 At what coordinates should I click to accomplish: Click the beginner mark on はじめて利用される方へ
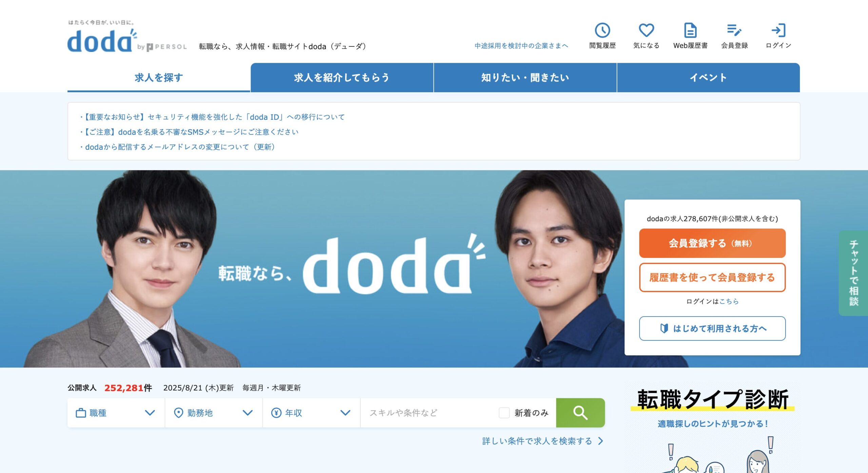(664, 328)
